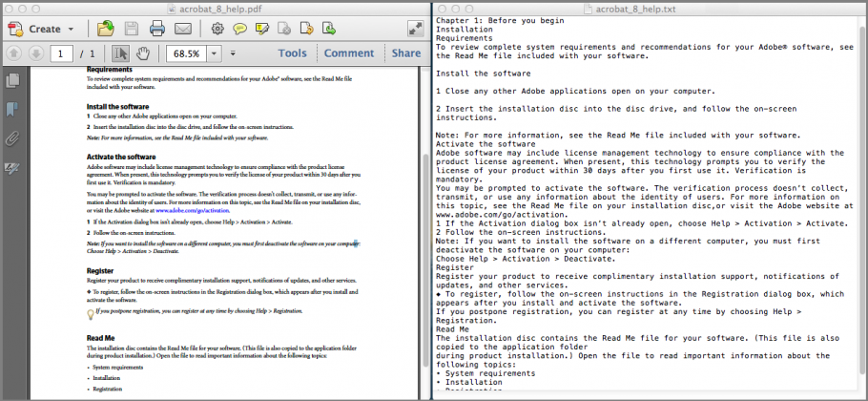Click 'Activate the software' heading in PDF
This screenshot has height=401, width=868.
tap(121, 157)
